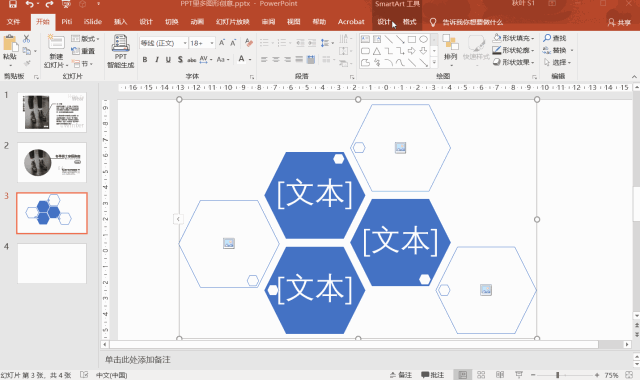Center text alignment icon

pyautogui.click(x=276, y=60)
